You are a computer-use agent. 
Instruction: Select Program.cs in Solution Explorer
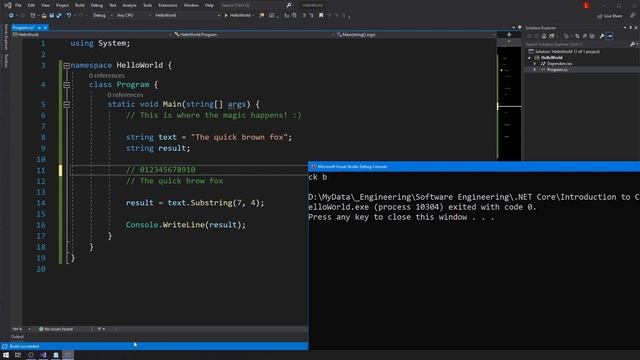click(x=557, y=70)
